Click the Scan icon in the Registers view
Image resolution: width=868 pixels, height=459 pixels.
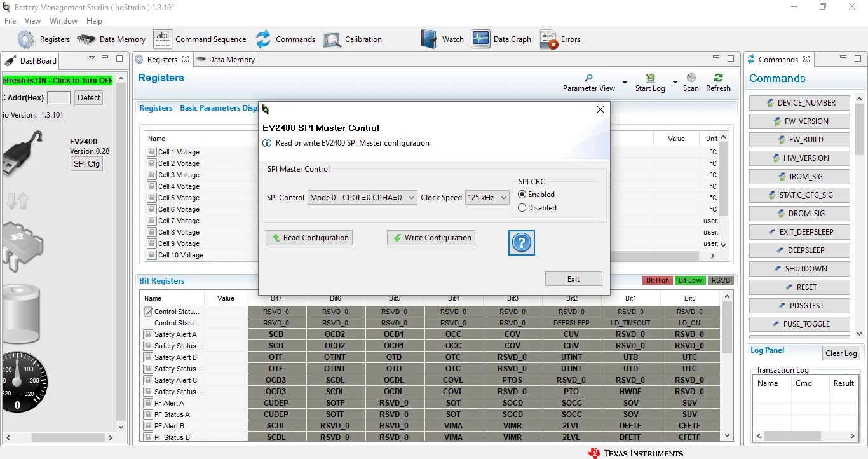pyautogui.click(x=691, y=78)
